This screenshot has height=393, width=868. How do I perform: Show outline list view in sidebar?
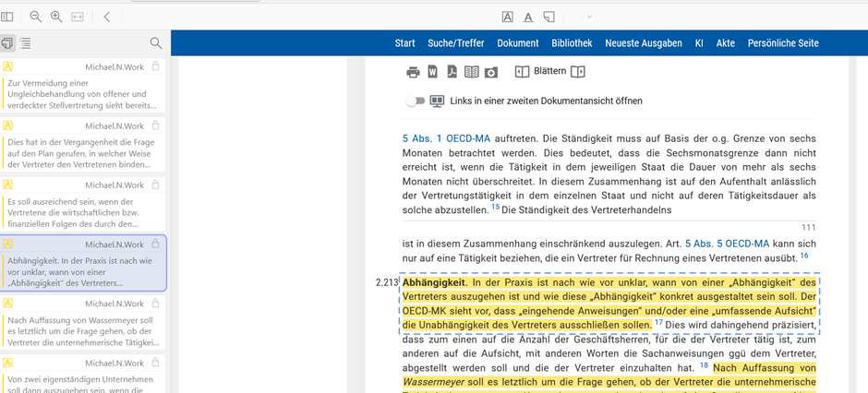point(25,43)
